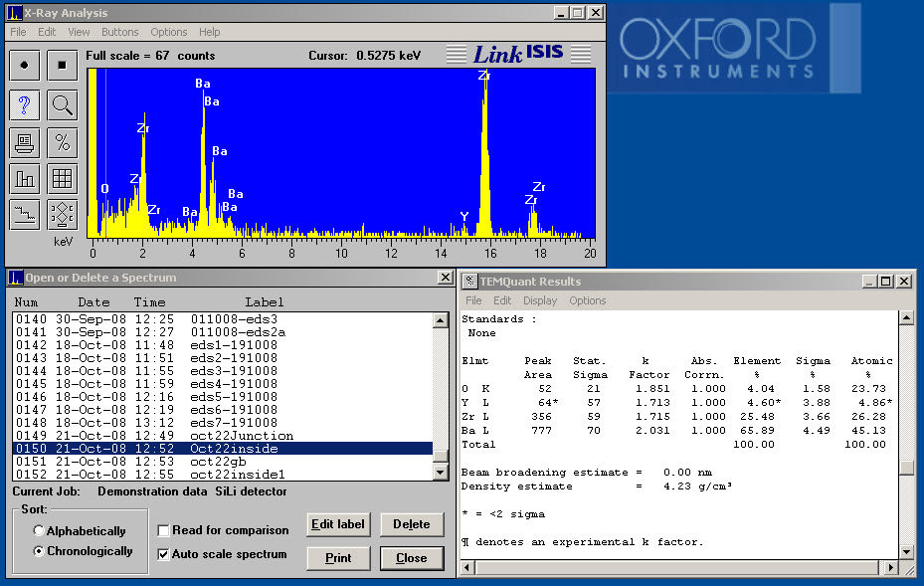Click TEMQuant horizontal scroll right arrow

pyautogui.click(x=890, y=567)
